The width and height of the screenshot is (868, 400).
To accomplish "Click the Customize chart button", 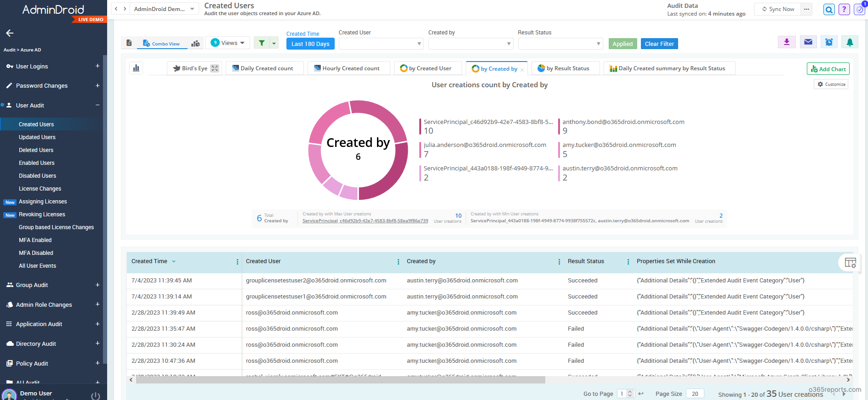I will point(831,85).
